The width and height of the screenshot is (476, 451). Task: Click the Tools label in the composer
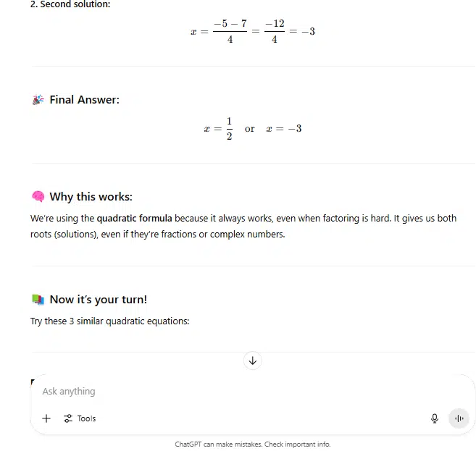(86, 418)
